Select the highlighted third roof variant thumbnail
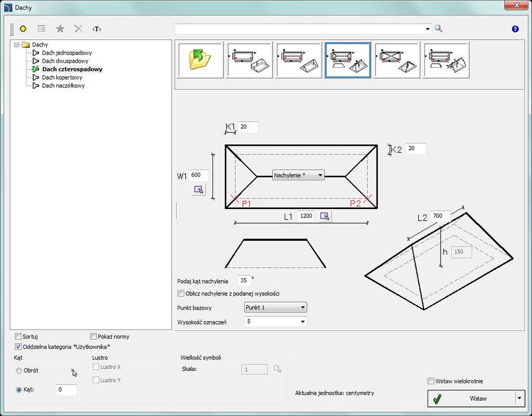The width and height of the screenshot is (532, 416). click(348, 60)
